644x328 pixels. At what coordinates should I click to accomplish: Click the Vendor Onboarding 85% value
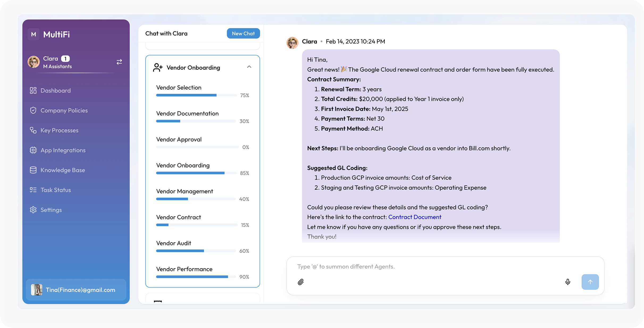(245, 173)
